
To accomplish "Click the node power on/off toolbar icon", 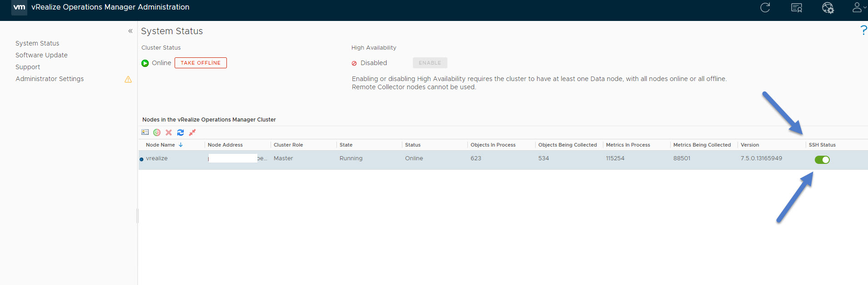I will click(x=157, y=132).
